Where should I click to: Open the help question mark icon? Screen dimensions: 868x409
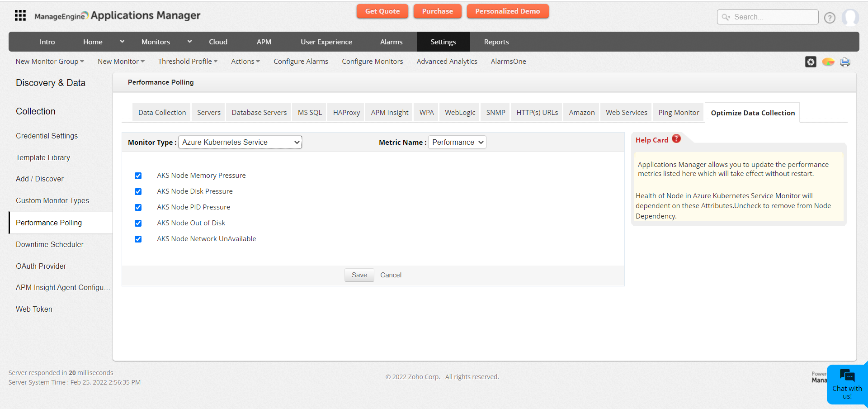[x=830, y=18]
